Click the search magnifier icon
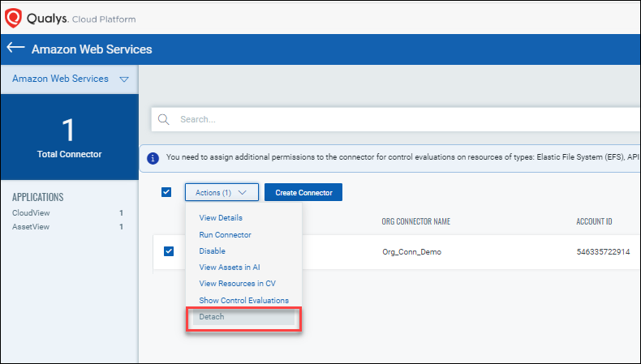641x364 pixels. pyautogui.click(x=163, y=119)
